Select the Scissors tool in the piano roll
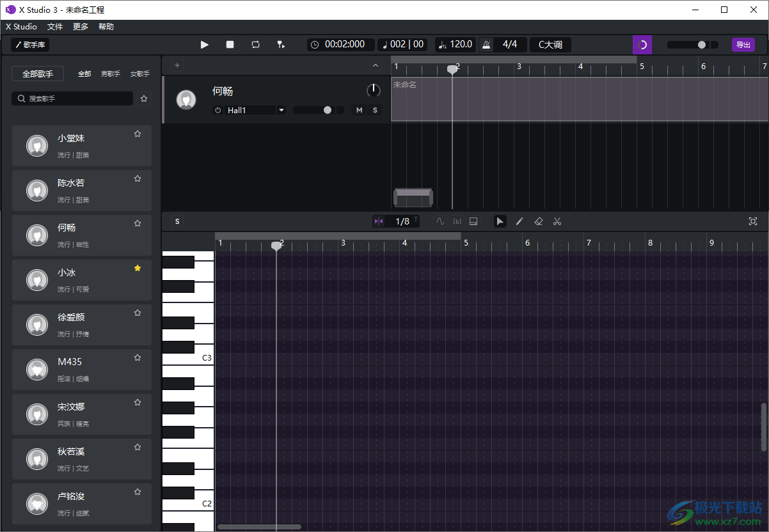 point(557,221)
